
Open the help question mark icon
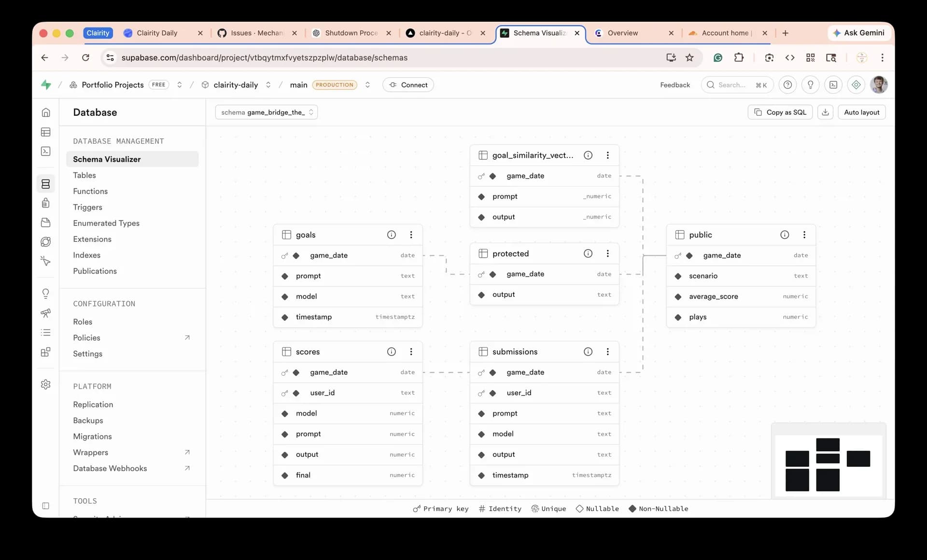[x=787, y=84]
